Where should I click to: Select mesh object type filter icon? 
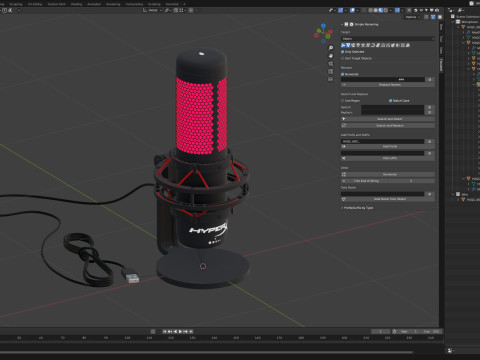(x=348, y=45)
